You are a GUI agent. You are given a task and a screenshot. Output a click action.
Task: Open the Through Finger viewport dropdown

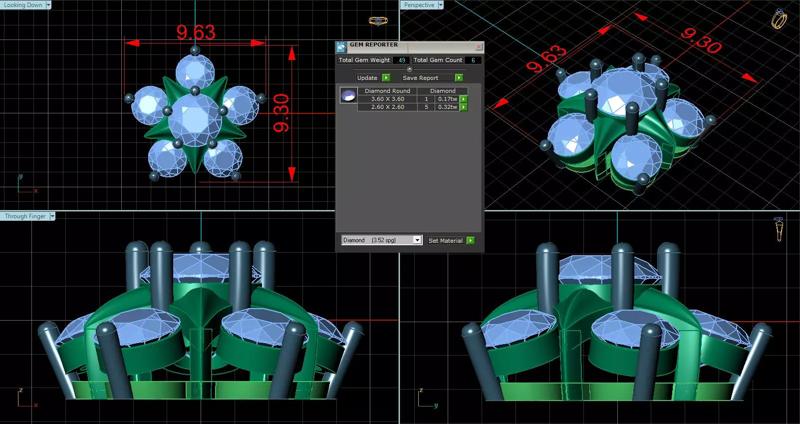pyautogui.click(x=53, y=216)
